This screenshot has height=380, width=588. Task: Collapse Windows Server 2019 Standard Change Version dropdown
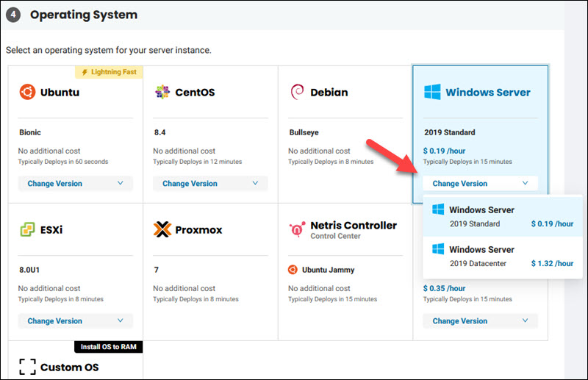(x=481, y=184)
